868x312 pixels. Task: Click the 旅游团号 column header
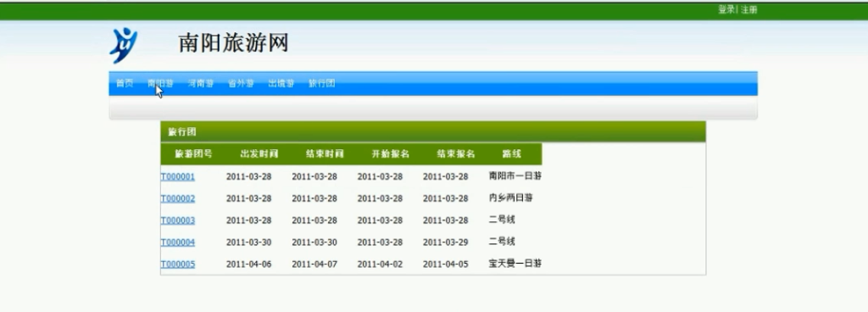pos(193,153)
